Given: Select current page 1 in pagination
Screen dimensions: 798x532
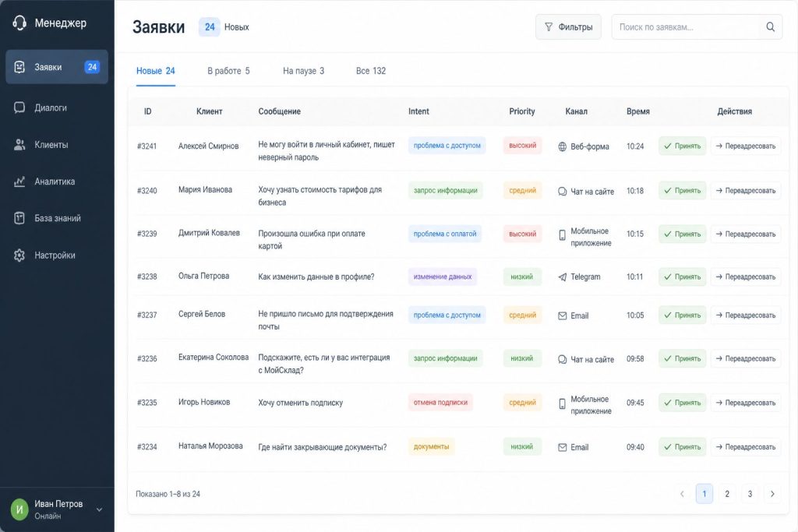Looking at the screenshot, I should pos(704,493).
